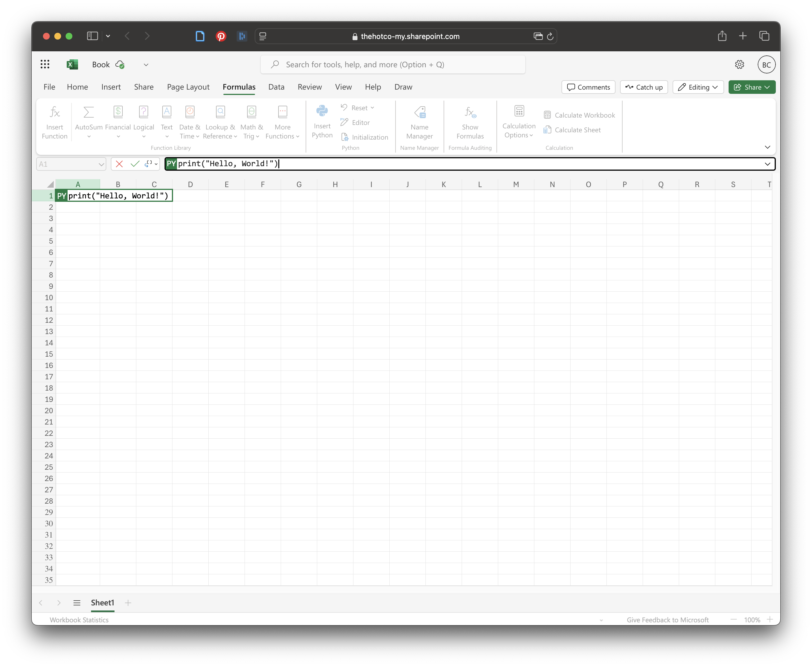The image size is (812, 667).
Task: Click the Insert Function fx icon
Action: tap(55, 112)
